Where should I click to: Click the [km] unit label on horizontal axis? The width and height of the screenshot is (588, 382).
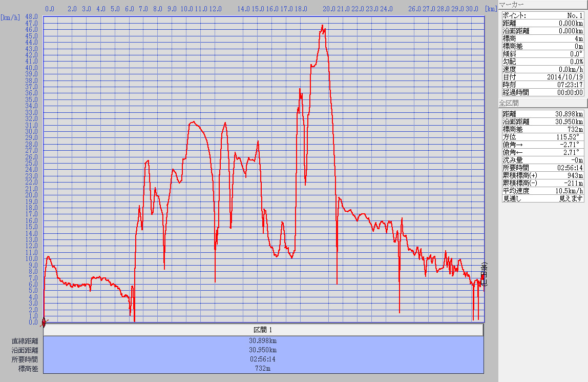coord(491,9)
